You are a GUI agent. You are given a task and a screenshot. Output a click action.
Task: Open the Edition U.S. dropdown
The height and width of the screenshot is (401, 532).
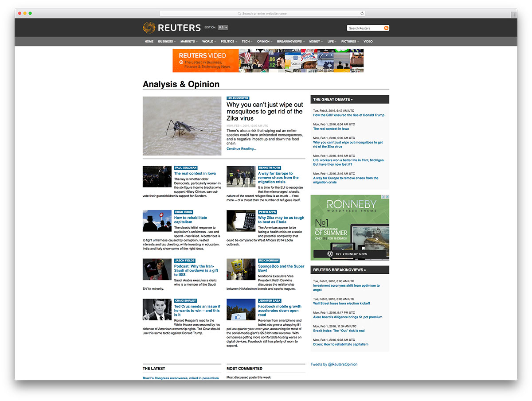pyautogui.click(x=223, y=27)
